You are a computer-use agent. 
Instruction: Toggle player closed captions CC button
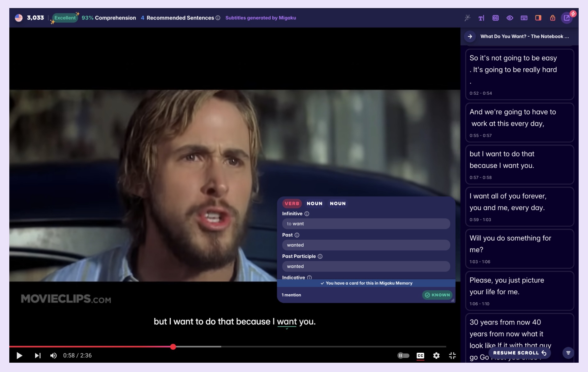420,356
